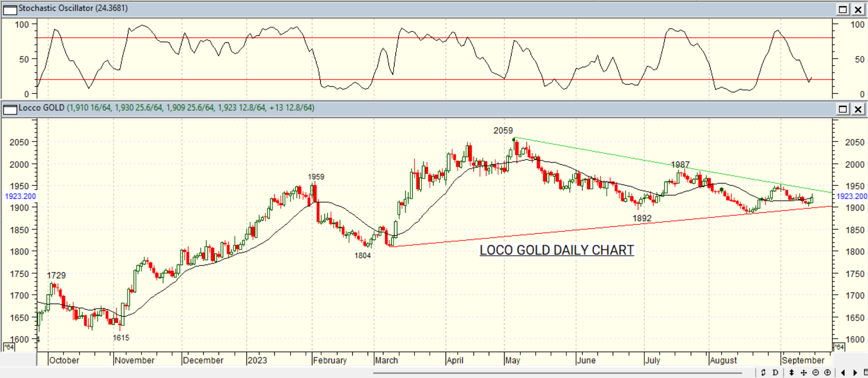Click the 'Stochastic Oscillator (24.3681)' title text

73,8
